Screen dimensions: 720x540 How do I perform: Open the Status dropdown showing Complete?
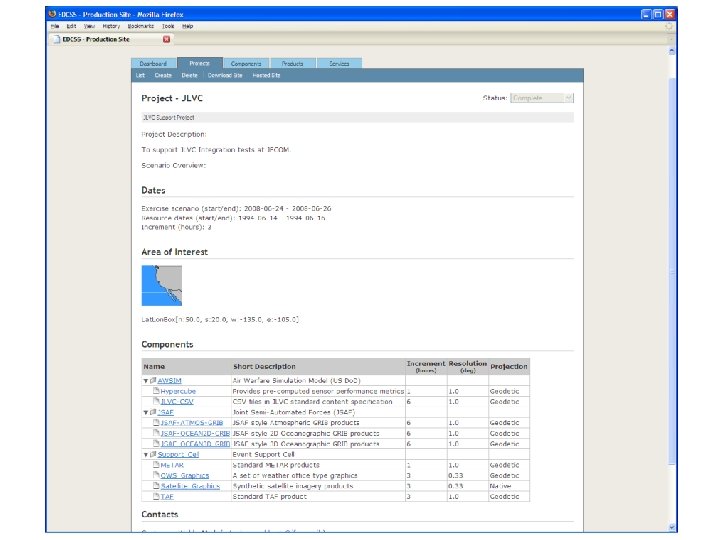[x=542, y=98]
